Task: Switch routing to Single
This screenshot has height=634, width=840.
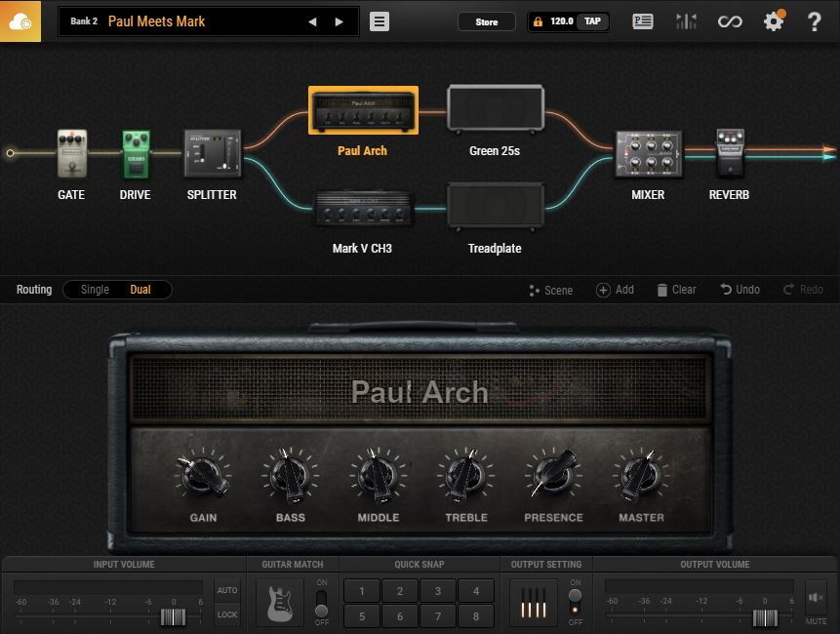Action: pyautogui.click(x=95, y=290)
